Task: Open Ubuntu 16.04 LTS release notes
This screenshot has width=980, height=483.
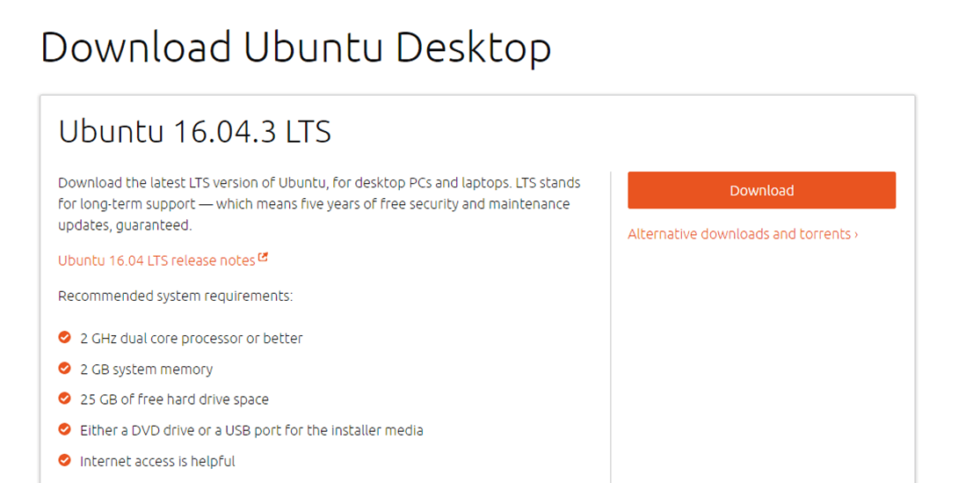Action: (156, 260)
